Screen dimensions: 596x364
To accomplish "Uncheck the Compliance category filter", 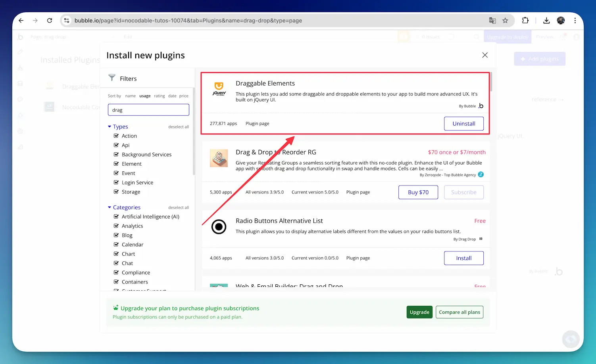I will pos(116,272).
